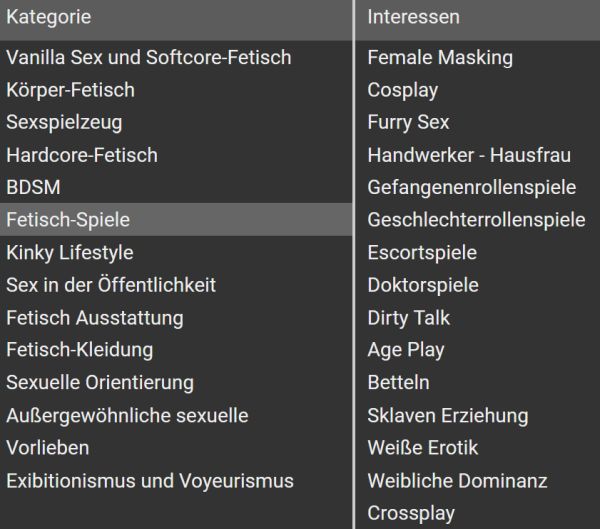Click the Cosplay interest
The height and width of the screenshot is (529, 600).
403,90
